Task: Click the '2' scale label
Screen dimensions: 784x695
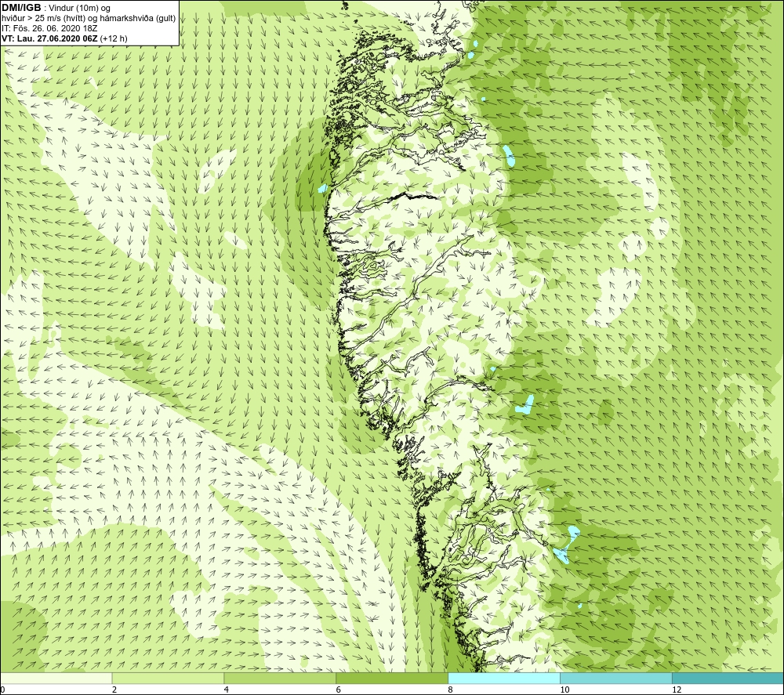Action: 114,690
